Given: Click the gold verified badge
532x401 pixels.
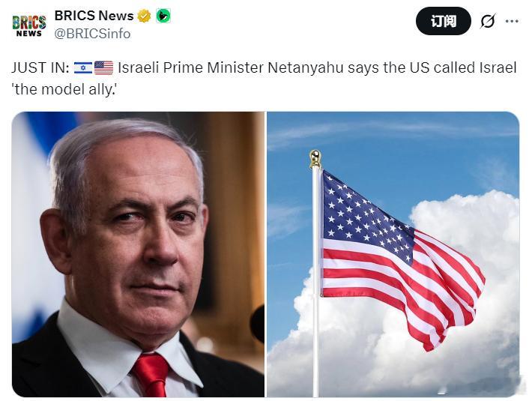Looking at the screenshot, I should click(x=144, y=16).
